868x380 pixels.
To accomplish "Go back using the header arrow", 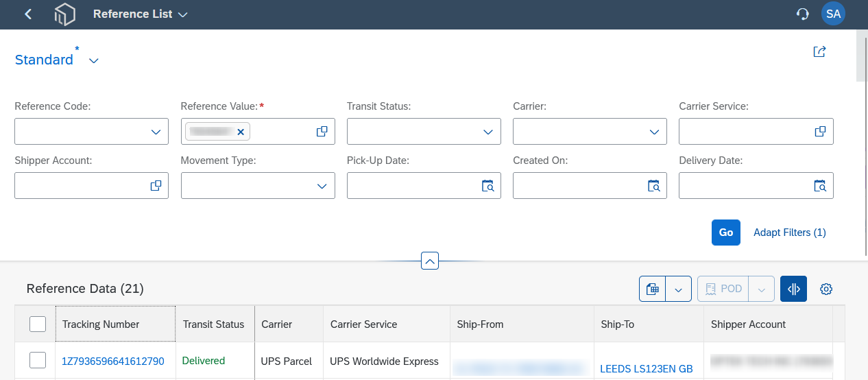I will pyautogui.click(x=28, y=14).
